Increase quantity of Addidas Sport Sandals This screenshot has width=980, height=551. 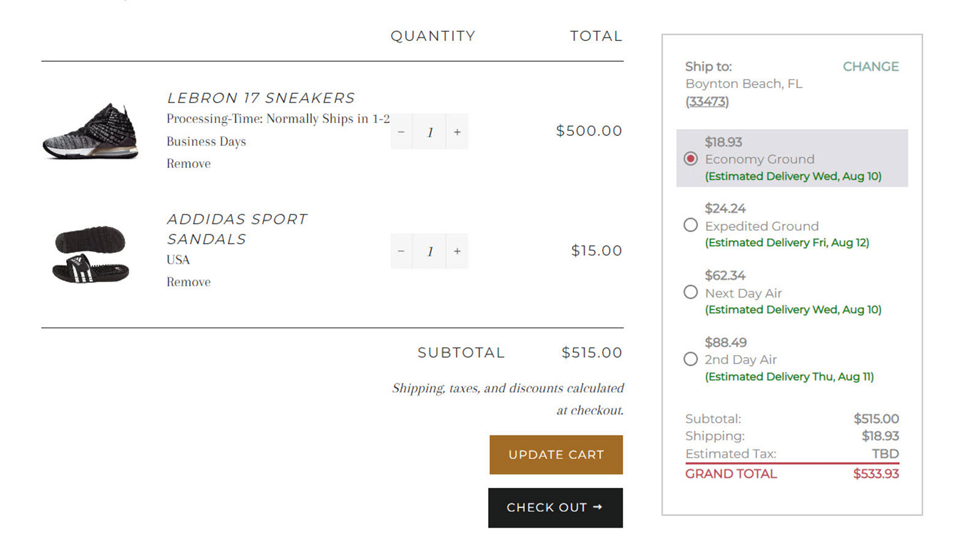[x=456, y=251]
